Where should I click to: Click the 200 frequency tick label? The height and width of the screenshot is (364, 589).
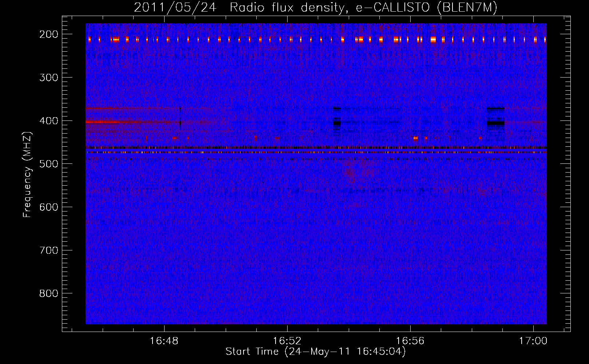[49, 34]
